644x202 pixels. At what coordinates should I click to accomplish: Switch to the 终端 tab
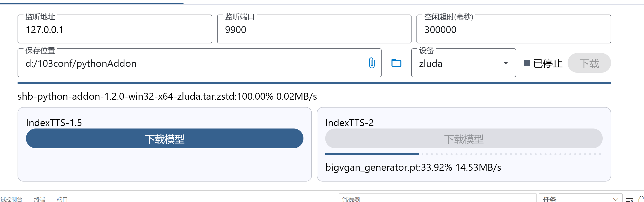(40, 199)
